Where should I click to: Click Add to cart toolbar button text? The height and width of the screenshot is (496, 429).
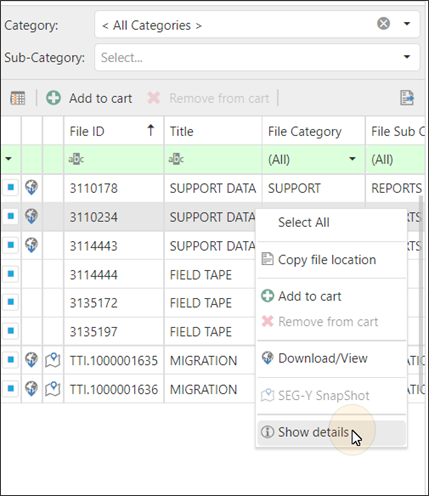(x=100, y=98)
